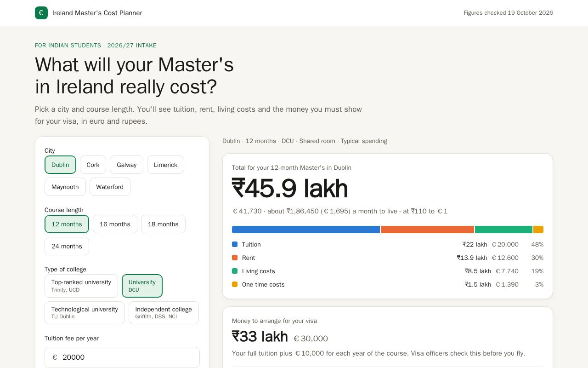Click the Ireland Master's Cost Planner title
Image resolution: width=588 pixels, height=368 pixels.
tap(97, 13)
